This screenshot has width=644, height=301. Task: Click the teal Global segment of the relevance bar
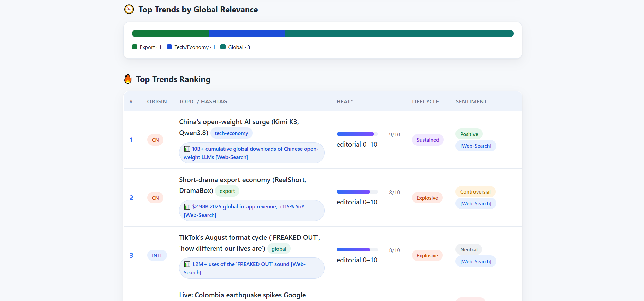[x=399, y=33]
